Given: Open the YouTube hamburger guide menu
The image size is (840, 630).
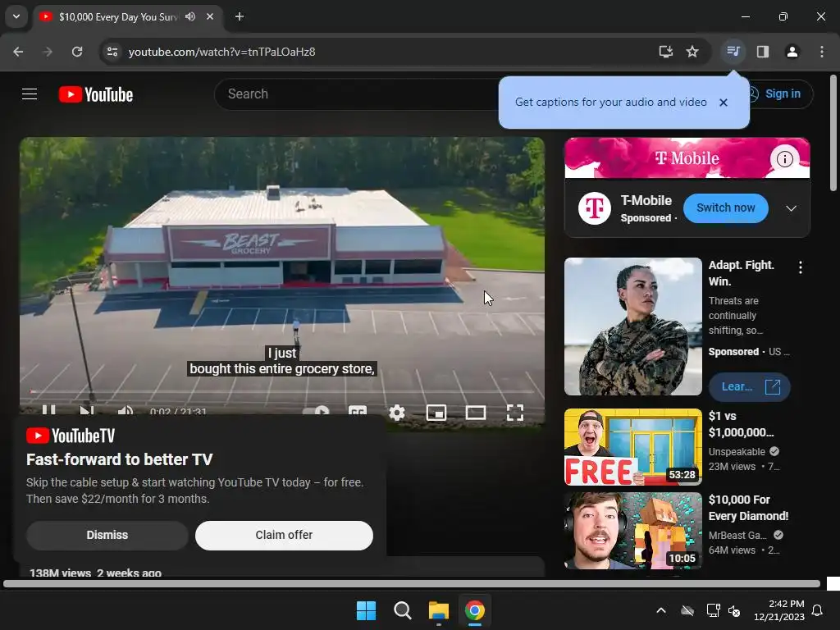Looking at the screenshot, I should [30, 94].
